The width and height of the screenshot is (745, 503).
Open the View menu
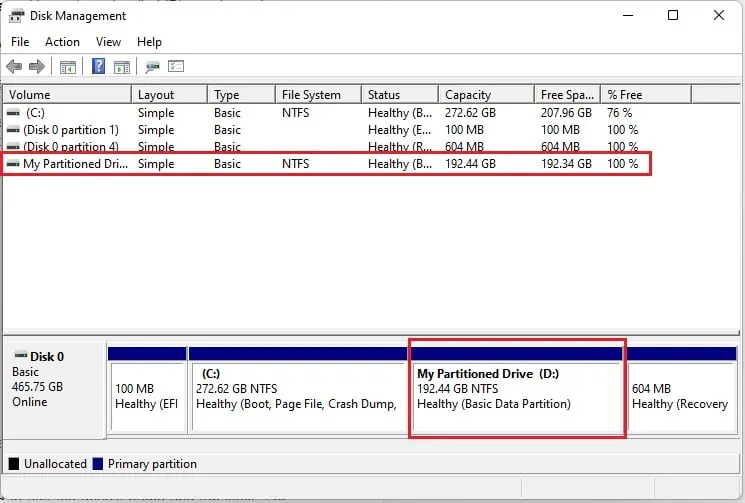coord(108,42)
